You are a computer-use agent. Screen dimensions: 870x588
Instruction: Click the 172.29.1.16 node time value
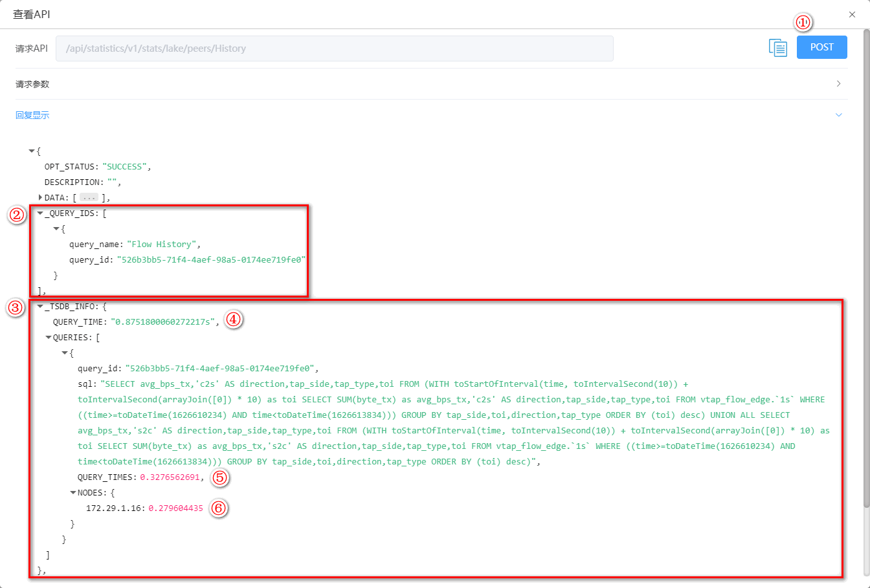(x=175, y=508)
